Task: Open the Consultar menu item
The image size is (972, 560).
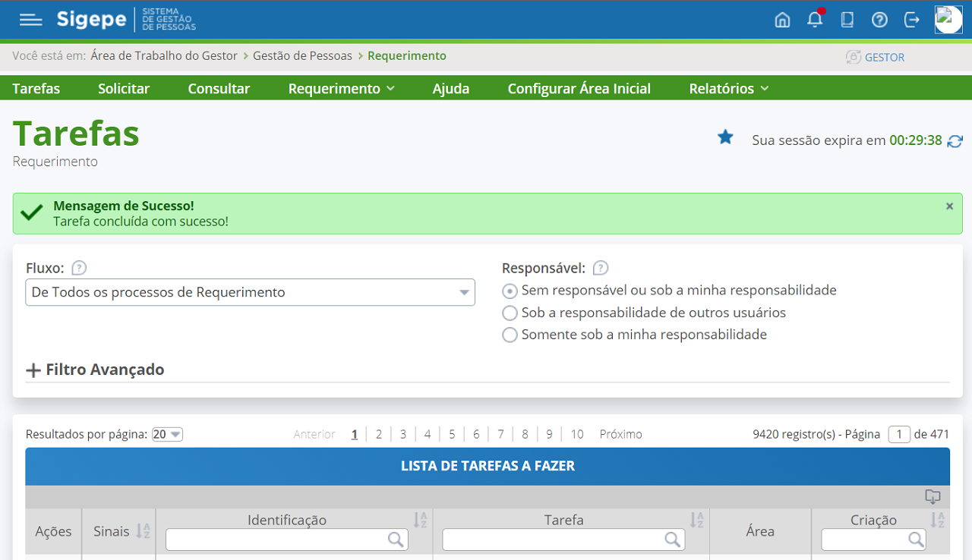Action: [219, 89]
